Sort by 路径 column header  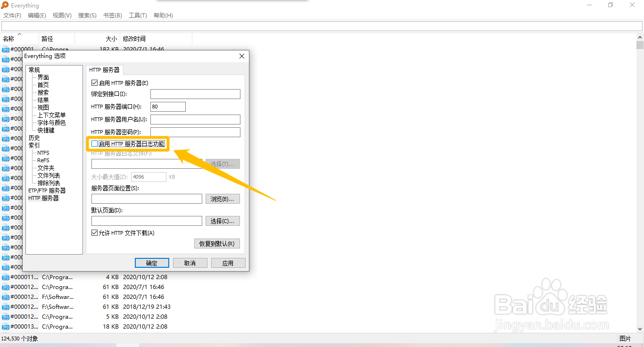57,39
